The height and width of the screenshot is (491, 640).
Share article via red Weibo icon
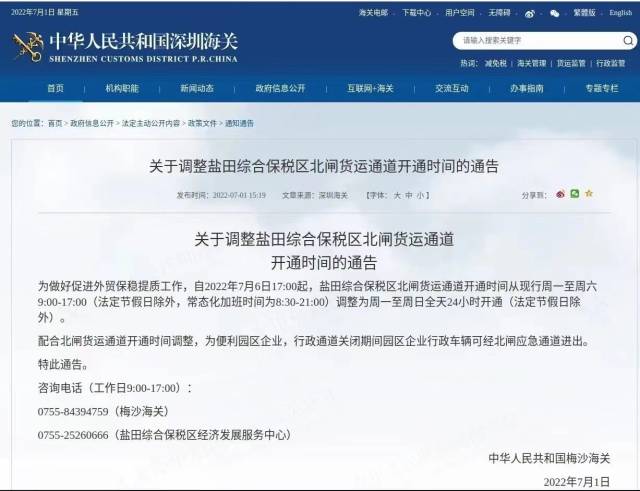click(x=560, y=194)
